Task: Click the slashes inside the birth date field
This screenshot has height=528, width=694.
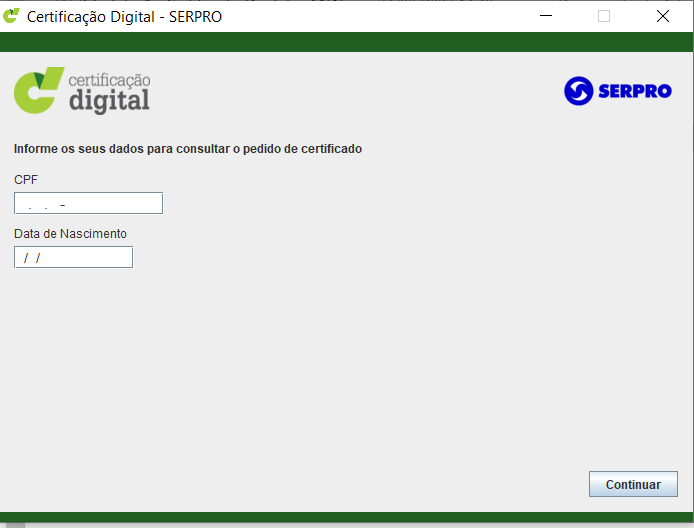Action: tap(32, 258)
